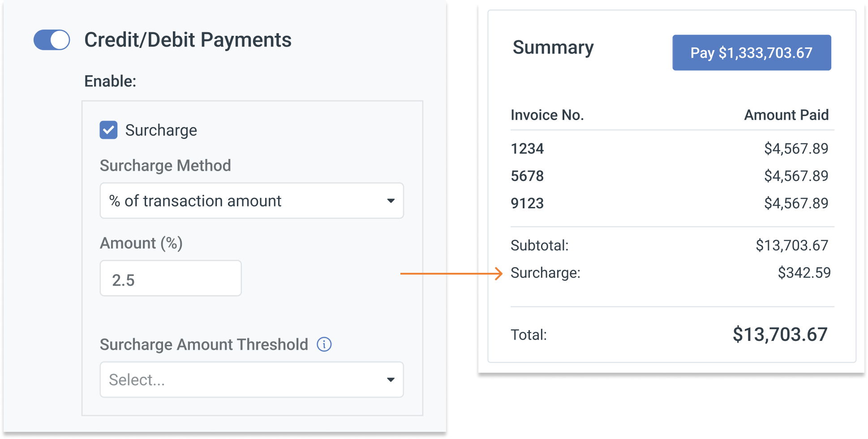Toggle the Credit/Debit Payments switch

(x=52, y=40)
